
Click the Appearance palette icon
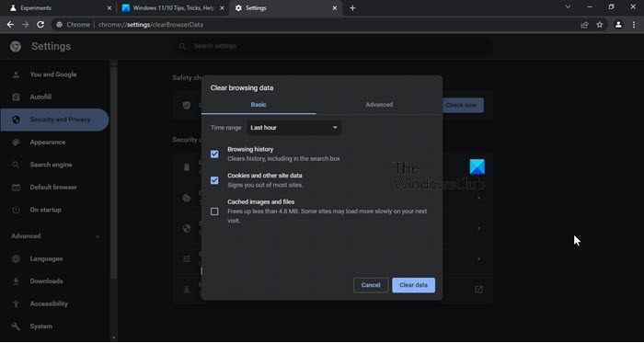pyautogui.click(x=16, y=143)
